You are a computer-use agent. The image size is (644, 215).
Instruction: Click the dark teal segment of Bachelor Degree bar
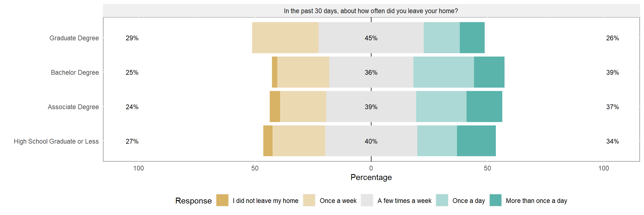click(489, 72)
